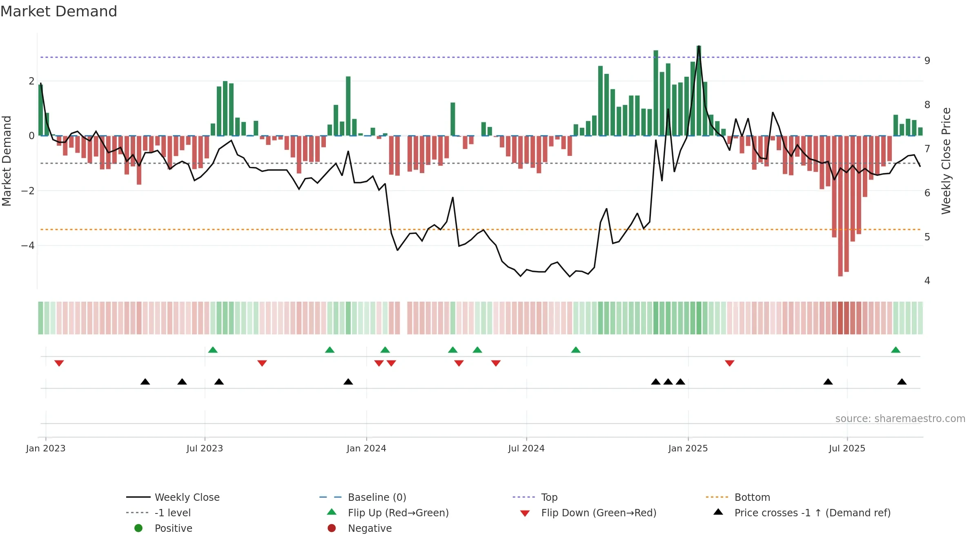Click the Jul 2023 x-axis label
Viewport: 980px width, 551px height.
tap(205, 448)
